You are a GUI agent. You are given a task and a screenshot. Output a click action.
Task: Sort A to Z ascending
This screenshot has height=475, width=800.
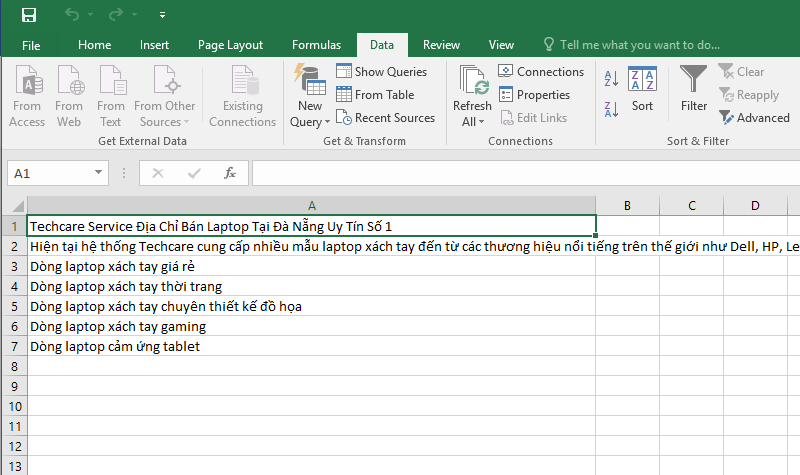(611, 79)
